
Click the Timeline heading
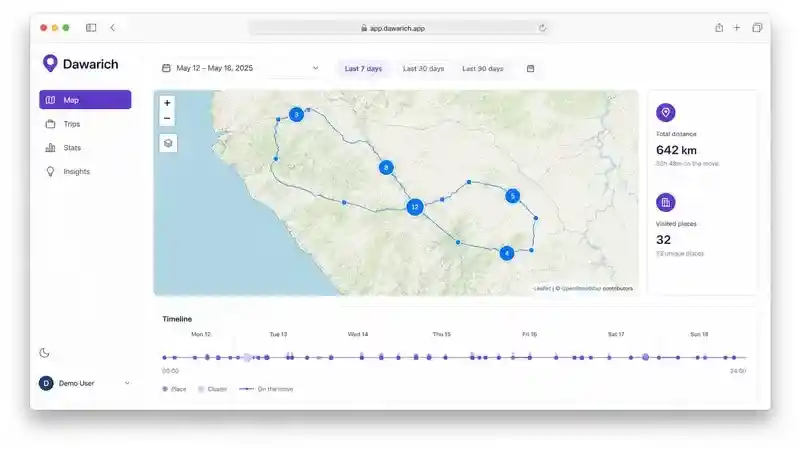tap(177, 319)
